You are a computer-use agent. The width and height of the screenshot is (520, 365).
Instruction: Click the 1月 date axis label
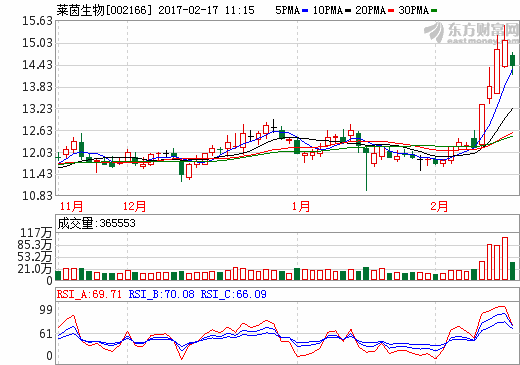tap(301, 206)
